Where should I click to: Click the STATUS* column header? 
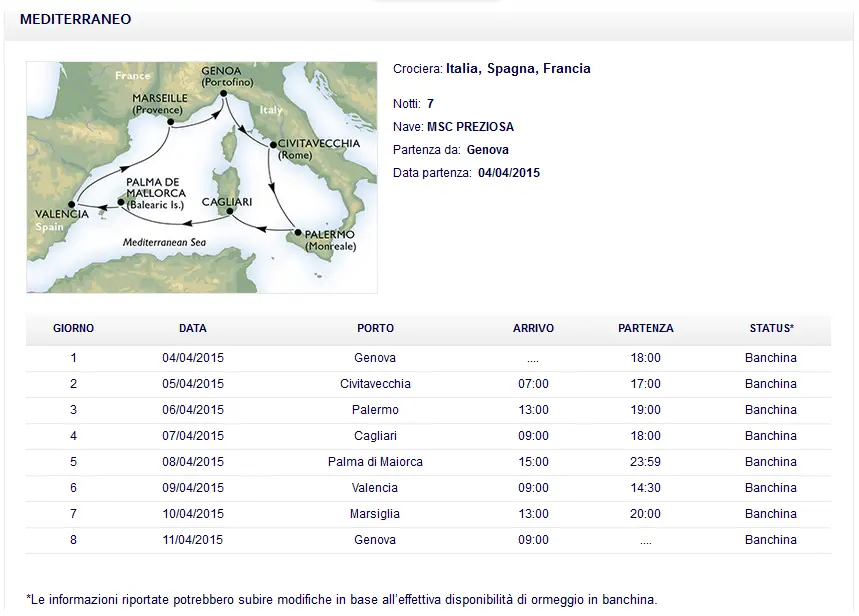pyautogui.click(x=771, y=328)
